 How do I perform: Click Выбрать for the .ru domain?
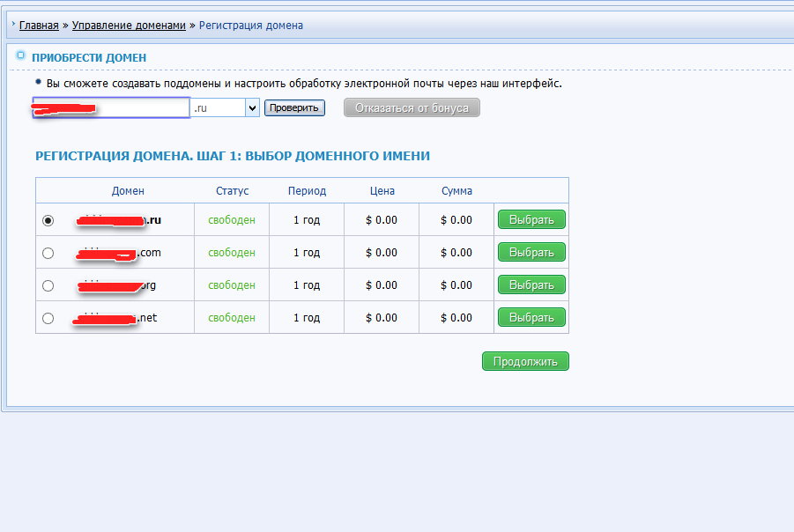click(x=531, y=219)
